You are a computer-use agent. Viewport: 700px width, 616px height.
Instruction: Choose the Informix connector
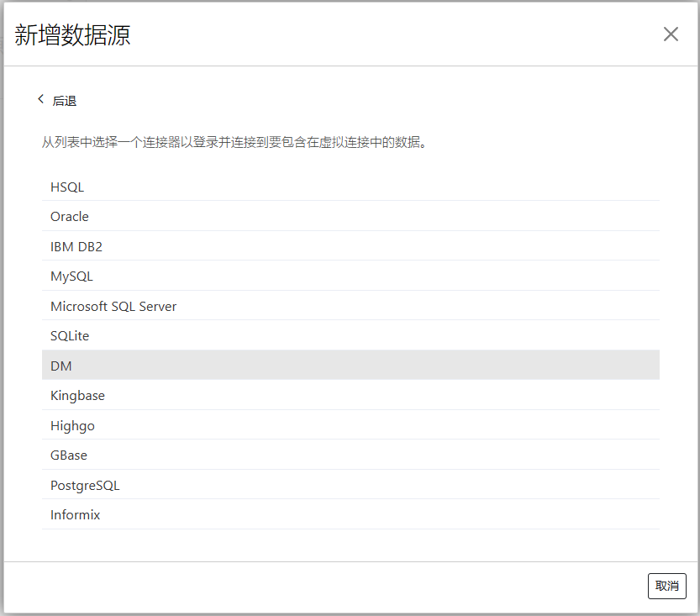click(x=350, y=514)
